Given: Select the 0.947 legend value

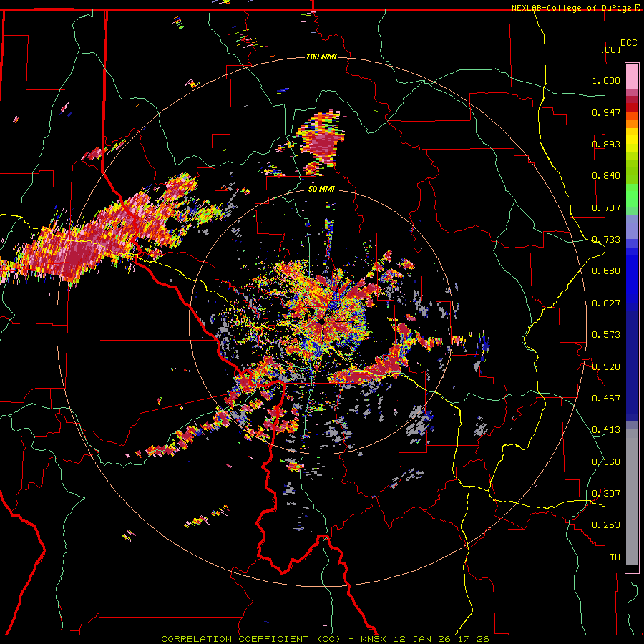Looking at the screenshot, I should (x=606, y=112).
